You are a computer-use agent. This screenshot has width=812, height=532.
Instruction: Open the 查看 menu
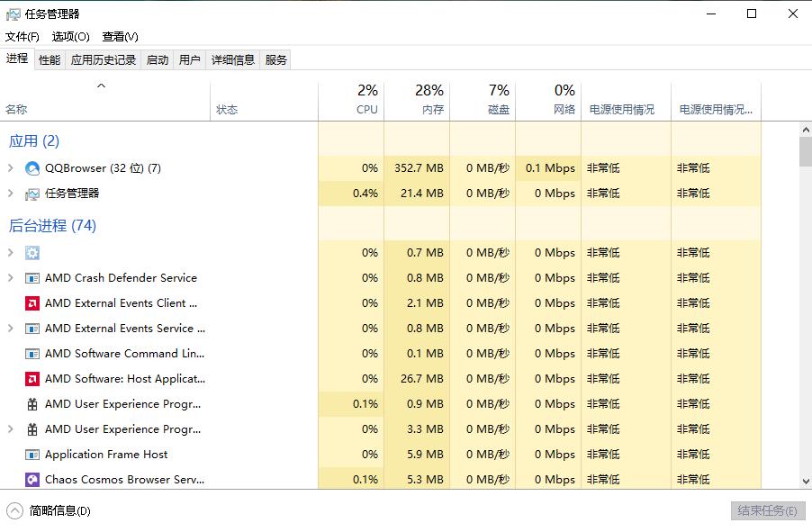(120, 37)
